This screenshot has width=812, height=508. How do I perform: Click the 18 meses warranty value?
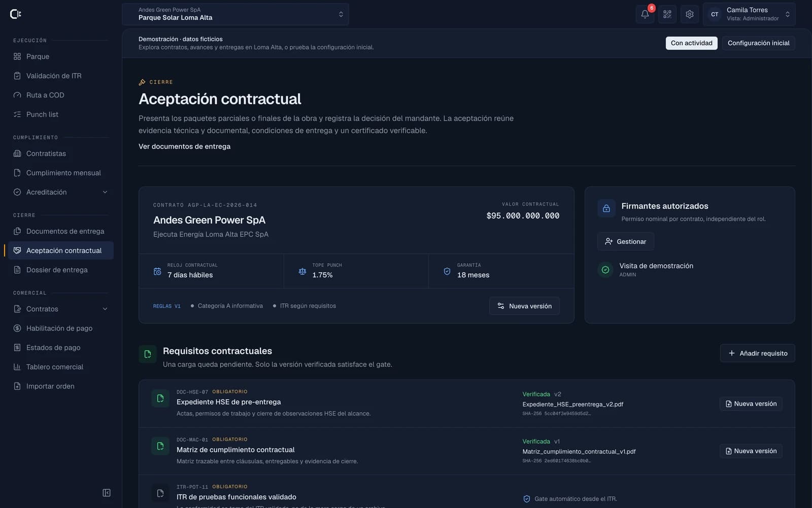473,275
